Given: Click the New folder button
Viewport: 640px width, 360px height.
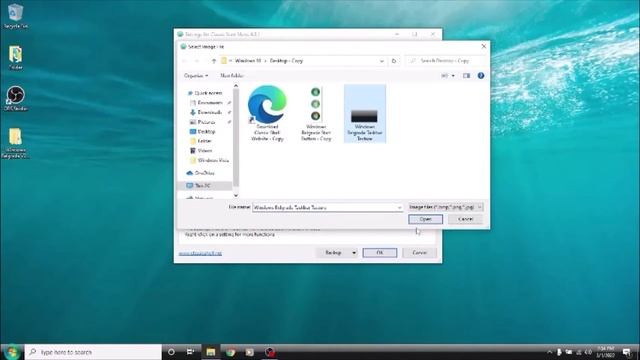Looking at the screenshot, I should 232,76.
